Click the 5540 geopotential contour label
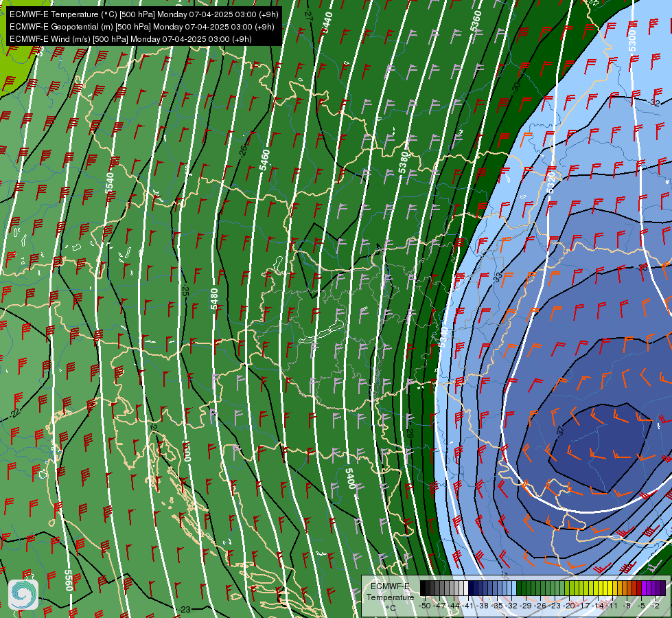Image resolution: width=672 pixels, height=618 pixels. [109, 183]
